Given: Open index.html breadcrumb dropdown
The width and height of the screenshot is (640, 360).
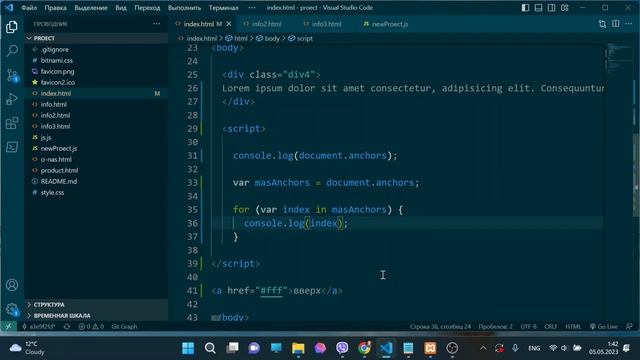Looking at the screenshot, I should tap(198, 38).
